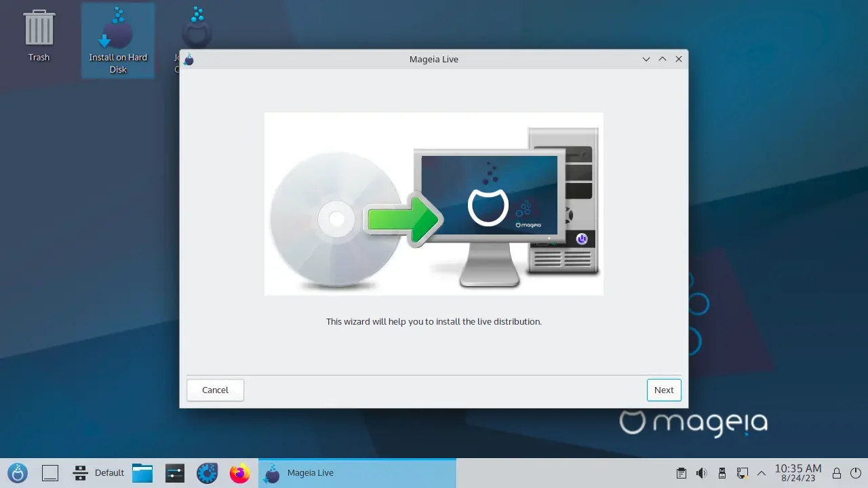Open the network connections tray icon
This screenshot has width=868, height=488.
click(743, 472)
